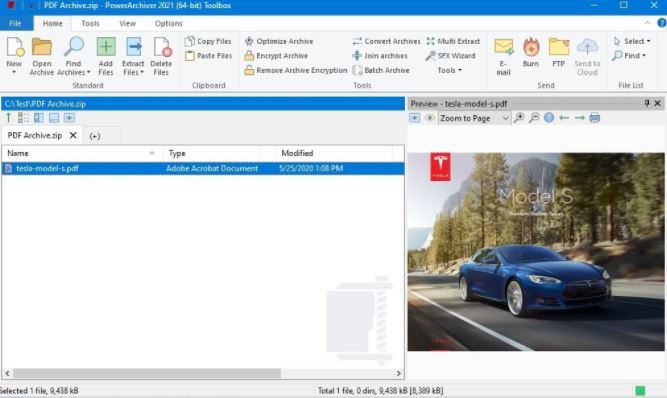Expand the Find Archives dropdown arrow

(x=88, y=72)
